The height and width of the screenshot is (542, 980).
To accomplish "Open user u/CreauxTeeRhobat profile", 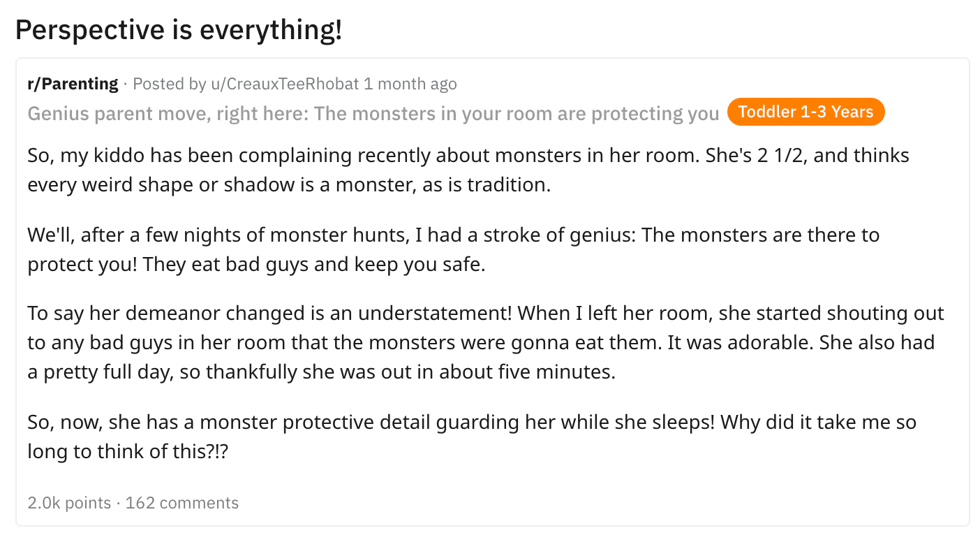I will pos(284,84).
